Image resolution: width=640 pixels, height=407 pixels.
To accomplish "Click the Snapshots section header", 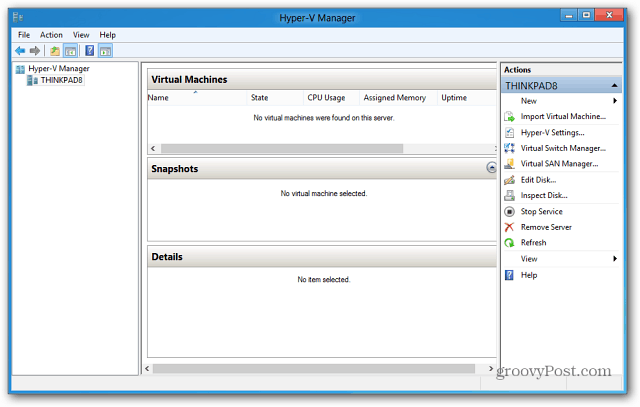I will (322, 169).
